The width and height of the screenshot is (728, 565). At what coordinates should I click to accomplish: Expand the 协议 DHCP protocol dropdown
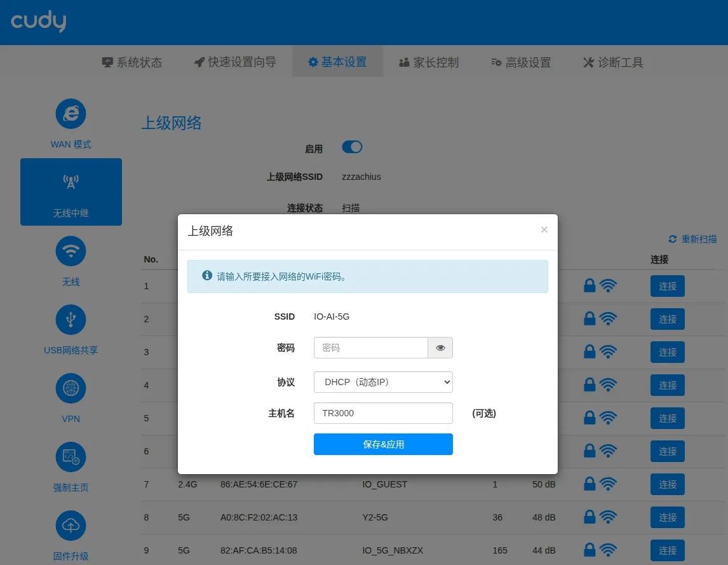[x=383, y=382]
